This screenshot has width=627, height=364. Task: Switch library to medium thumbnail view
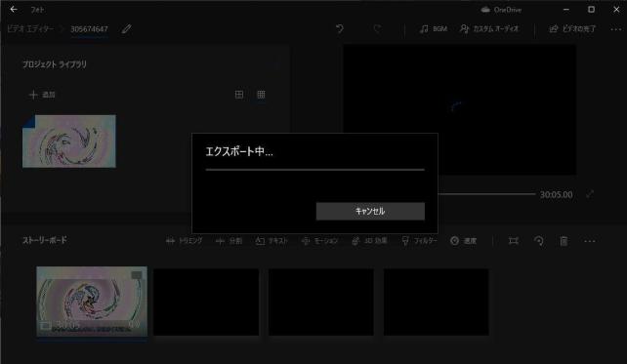click(239, 95)
